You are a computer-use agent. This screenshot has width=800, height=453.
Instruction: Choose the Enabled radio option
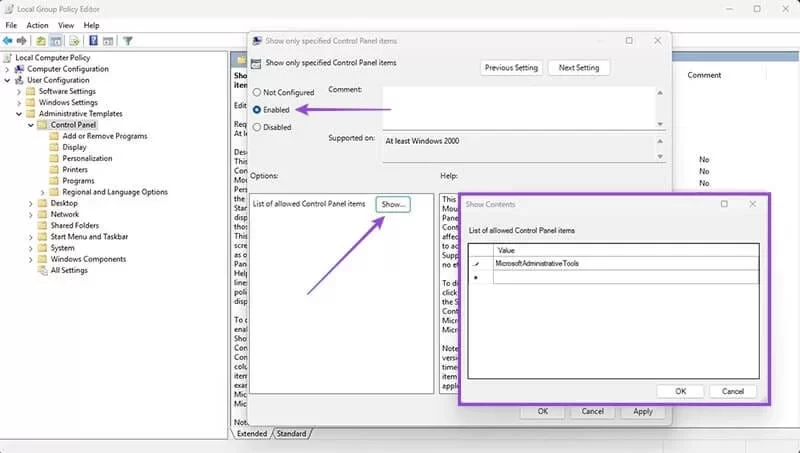point(258,108)
